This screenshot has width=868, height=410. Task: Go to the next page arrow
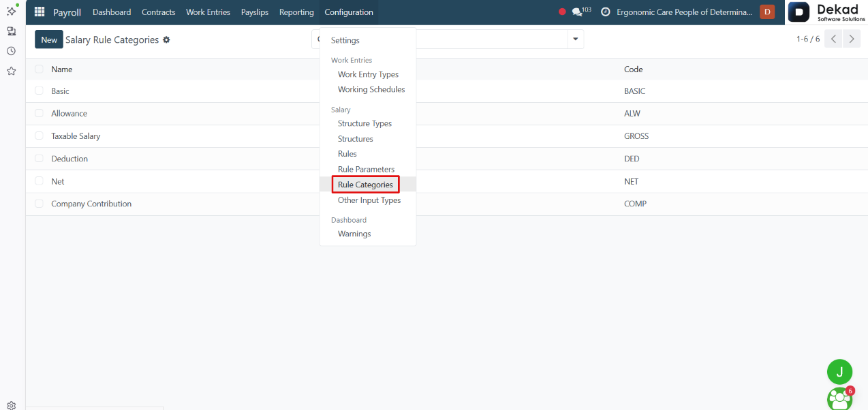[x=852, y=40]
